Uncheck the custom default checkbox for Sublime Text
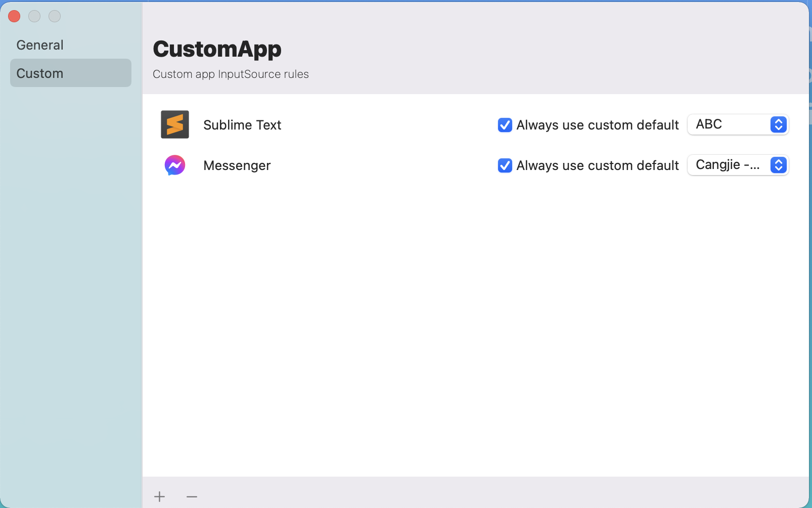Image resolution: width=812 pixels, height=508 pixels. click(x=505, y=125)
